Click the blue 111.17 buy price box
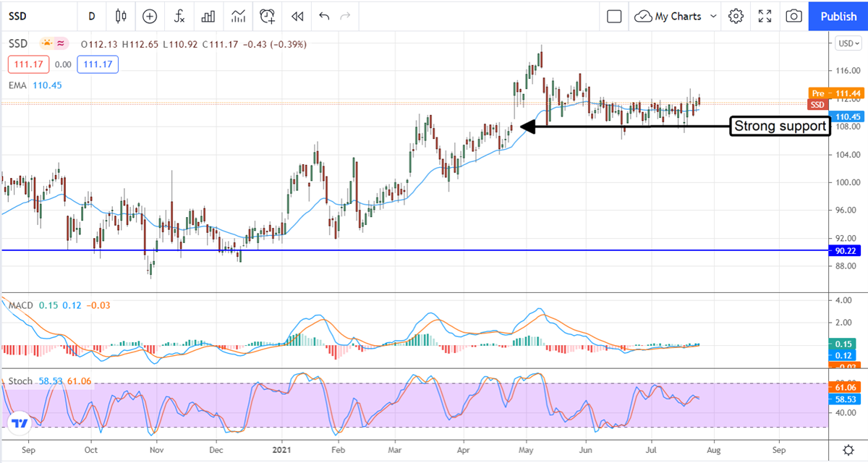This screenshot has width=868, height=463. (x=98, y=64)
